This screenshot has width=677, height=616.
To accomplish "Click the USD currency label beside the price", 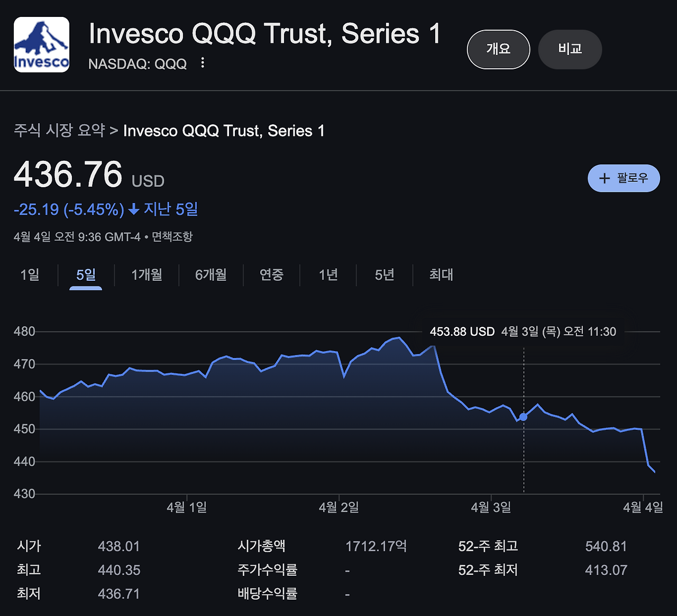I will click(x=148, y=181).
